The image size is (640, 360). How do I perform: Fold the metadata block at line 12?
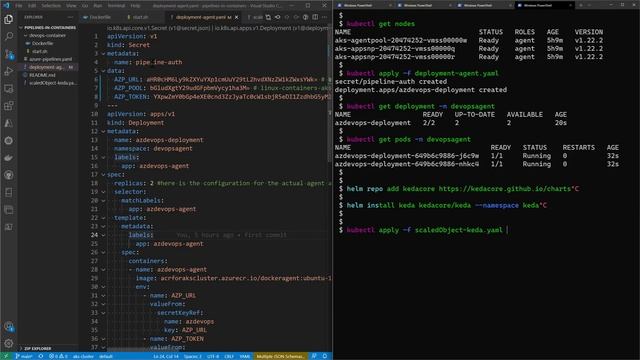[x=103, y=131]
